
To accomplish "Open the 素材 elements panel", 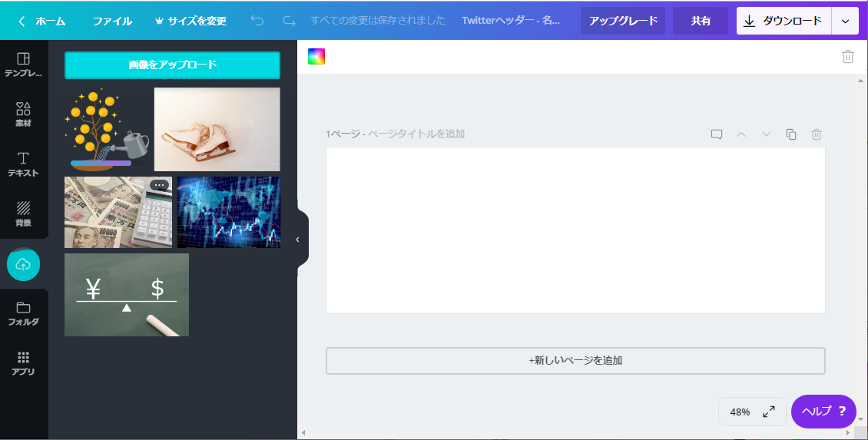I will [24, 114].
